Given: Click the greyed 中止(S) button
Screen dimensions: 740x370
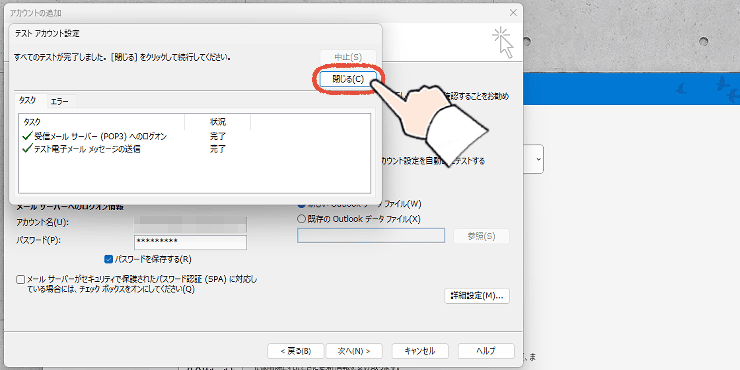Looking at the screenshot, I should [348, 57].
